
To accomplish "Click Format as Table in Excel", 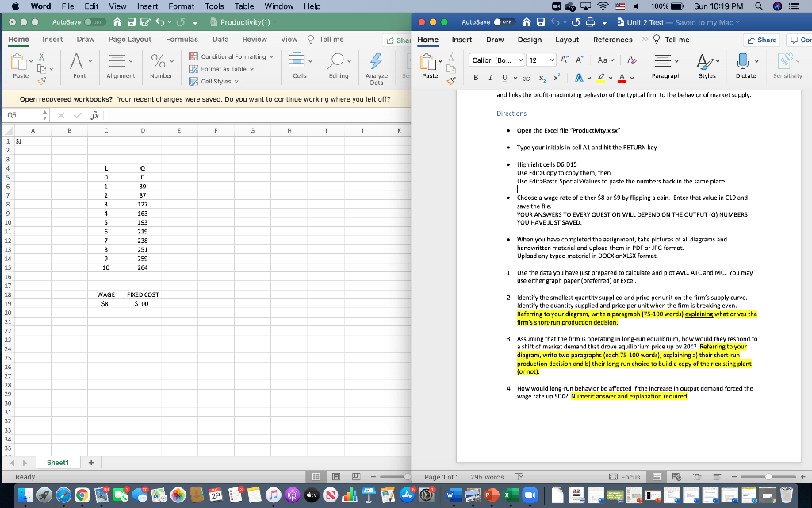I will 224,69.
